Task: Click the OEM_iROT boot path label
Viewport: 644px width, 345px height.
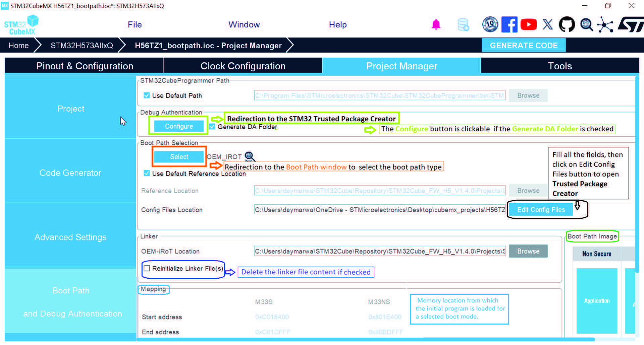Action: point(224,157)
